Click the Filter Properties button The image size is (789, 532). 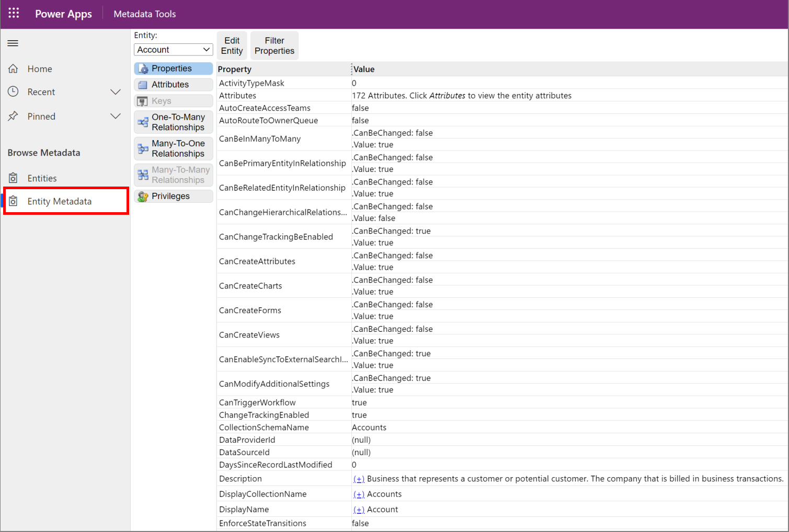pos(274,45)
